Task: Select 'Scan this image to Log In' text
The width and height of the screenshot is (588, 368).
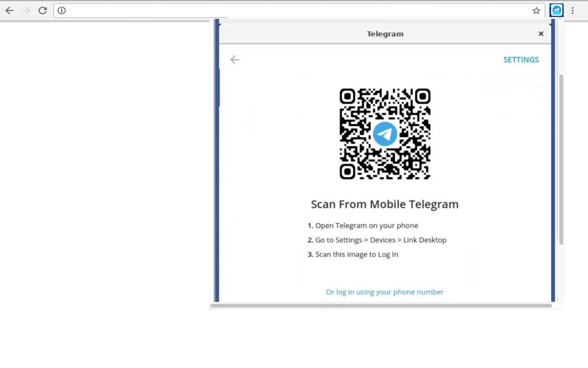Action: (x=356, y=254)
